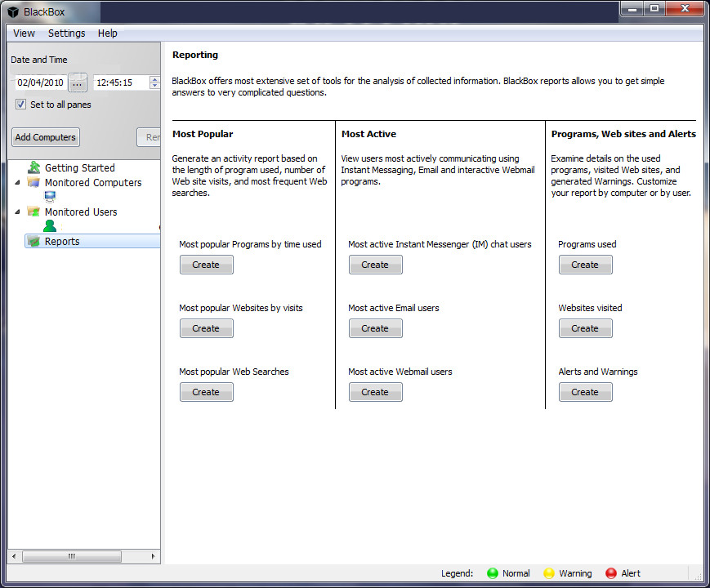Viewport: 710px width, 588px height.
Task: Click the 'Most Popular' column heading
Action: coord(203,134)
